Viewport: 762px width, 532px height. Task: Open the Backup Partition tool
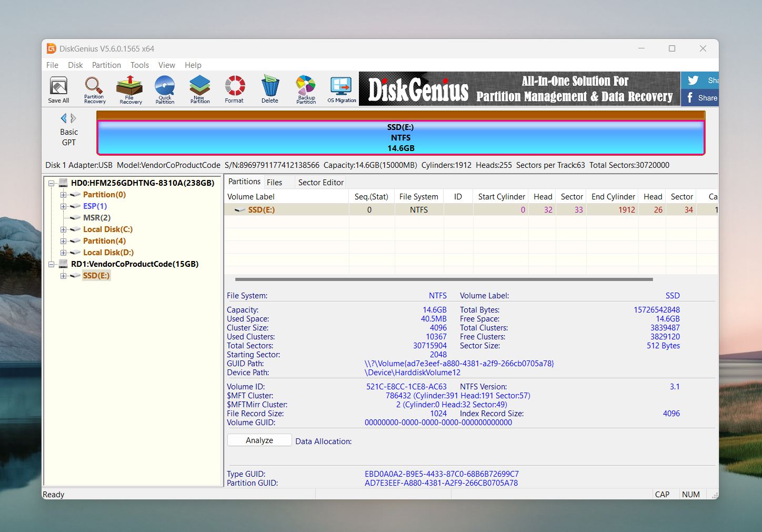[x=306, y=89]
